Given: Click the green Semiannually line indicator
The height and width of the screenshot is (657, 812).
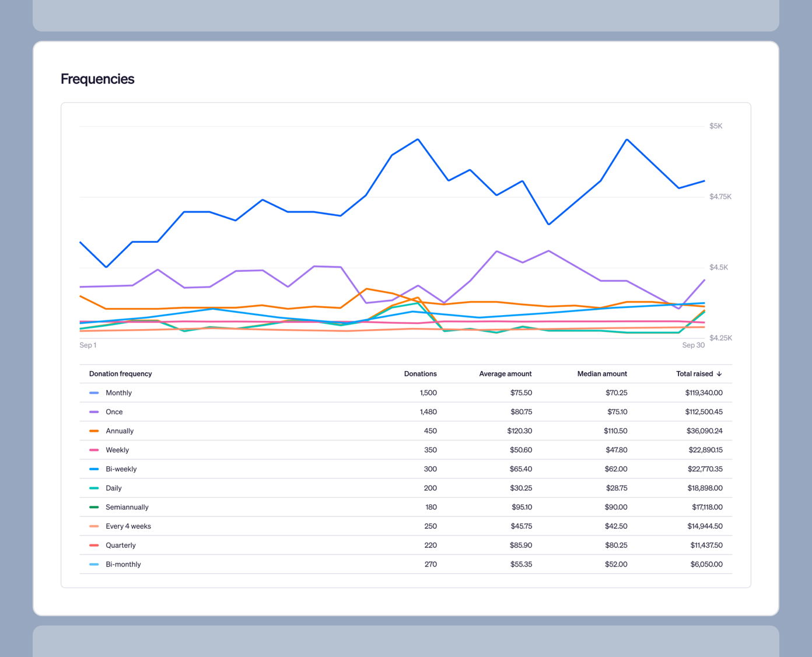Looking at the screenshot, I should pyautogui.click(x=94, y=507).
